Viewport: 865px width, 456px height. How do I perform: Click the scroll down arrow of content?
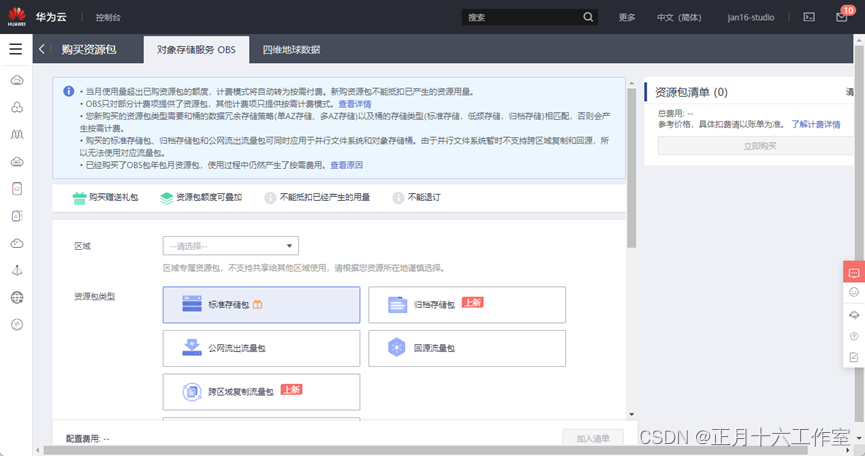click(x=632, y=414)
